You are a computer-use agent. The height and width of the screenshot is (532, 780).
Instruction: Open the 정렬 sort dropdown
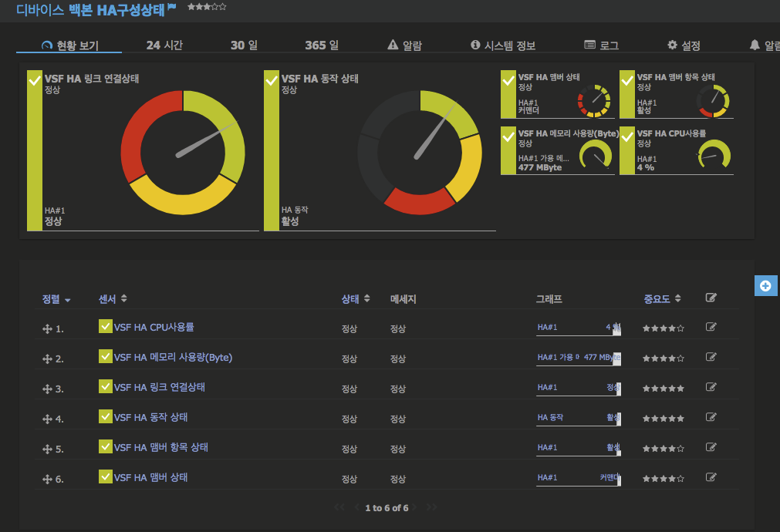pyautogui.click(x=56, y=298)
